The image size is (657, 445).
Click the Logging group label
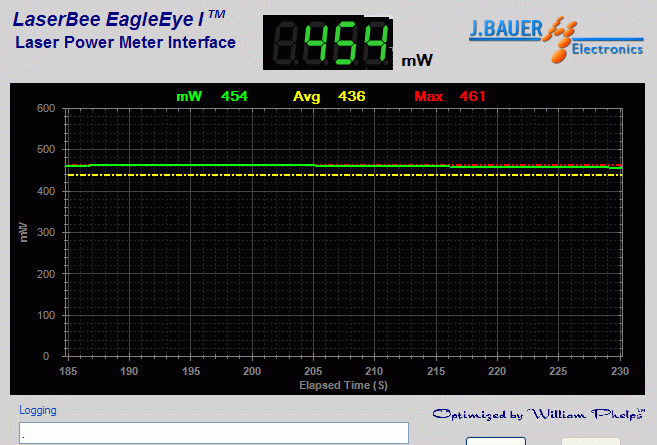38,410
